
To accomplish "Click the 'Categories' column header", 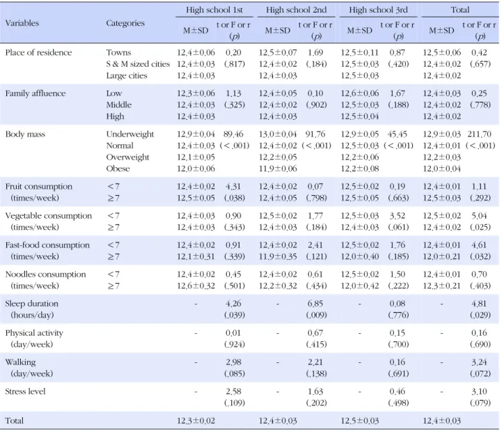I will coord(125,23).
